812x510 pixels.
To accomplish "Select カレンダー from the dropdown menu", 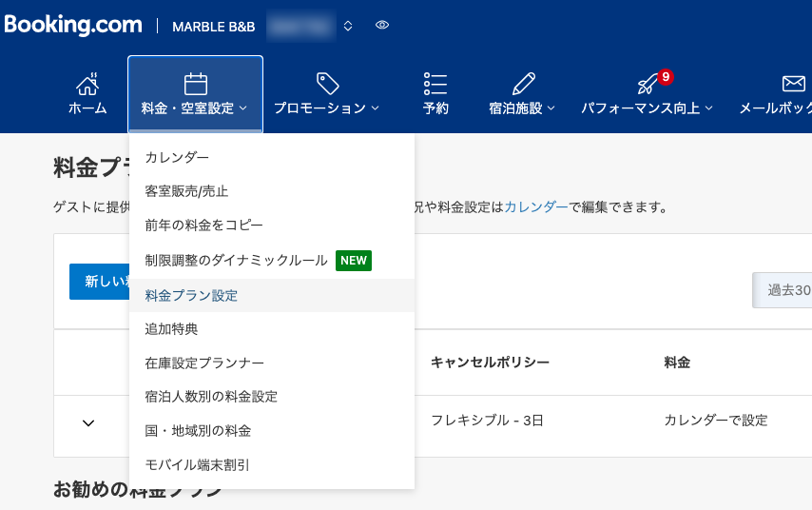I will [x=177, y=157].
